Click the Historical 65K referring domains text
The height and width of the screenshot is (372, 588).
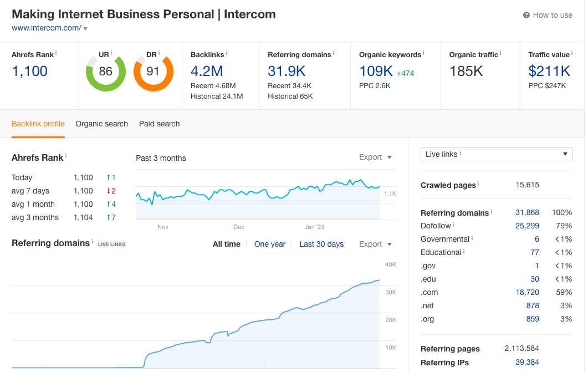point(290,96)
